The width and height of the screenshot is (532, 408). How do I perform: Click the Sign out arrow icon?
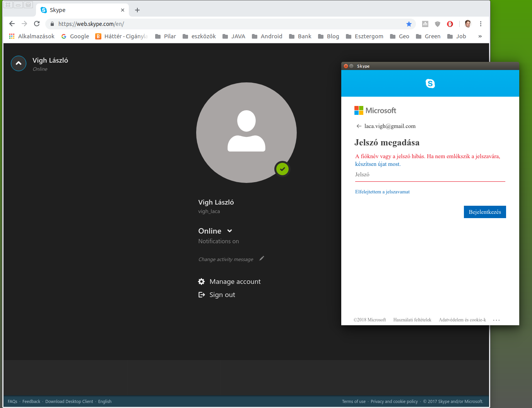[x=202, y=295]
